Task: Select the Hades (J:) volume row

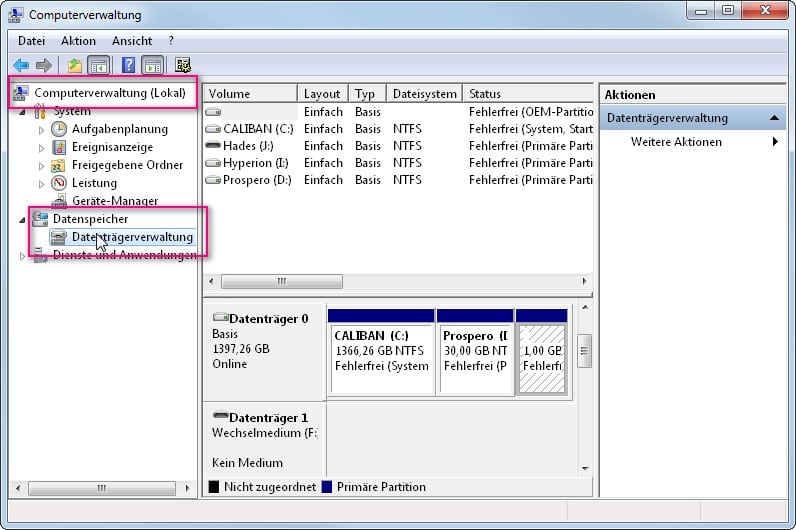Action: (248, 145)
